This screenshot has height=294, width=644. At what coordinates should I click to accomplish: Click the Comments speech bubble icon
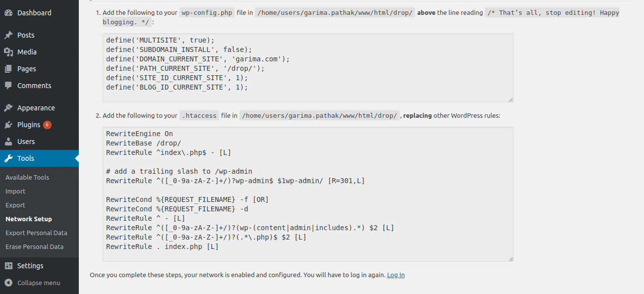click(x=8, y=86)
